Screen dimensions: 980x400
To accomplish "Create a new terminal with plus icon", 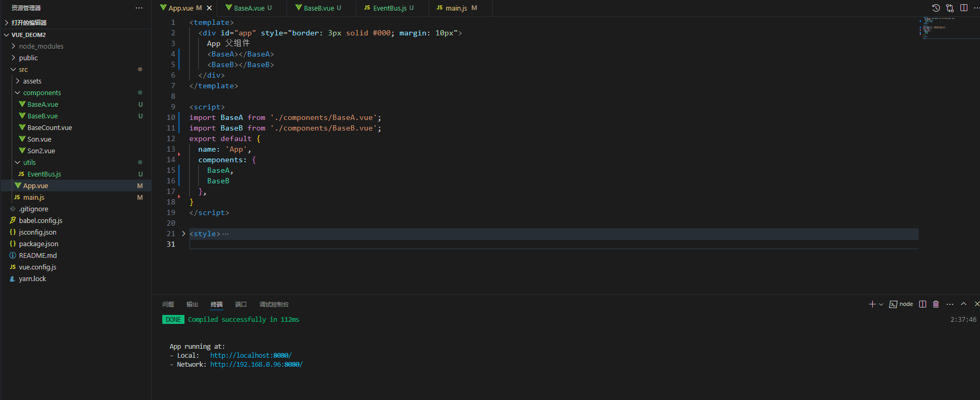I will click(x=872, y=304).
